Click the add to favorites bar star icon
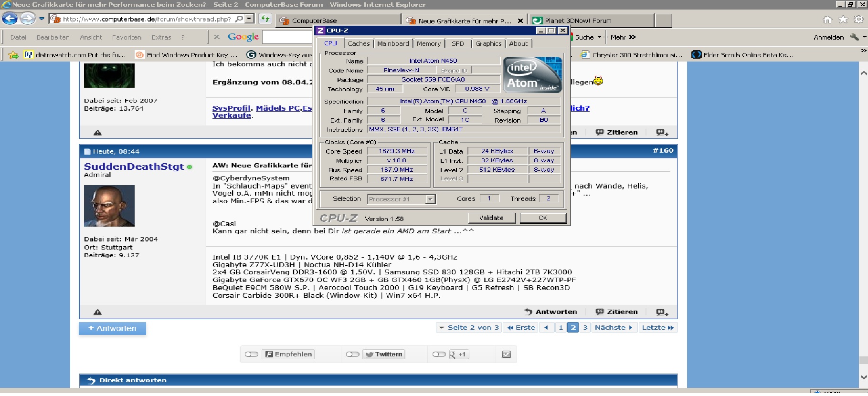 click(x=13, y=55)
